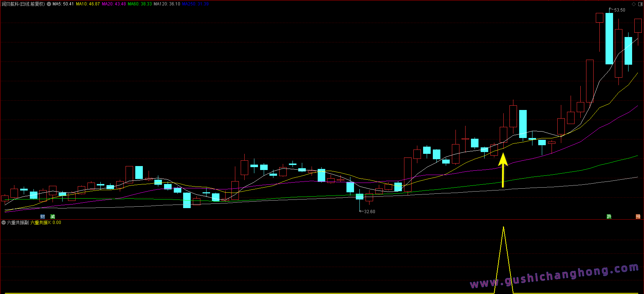Click the 32.60 low price marker
Image resolution: width=644 pixels, height=294 pixels.
pos(369,212)
